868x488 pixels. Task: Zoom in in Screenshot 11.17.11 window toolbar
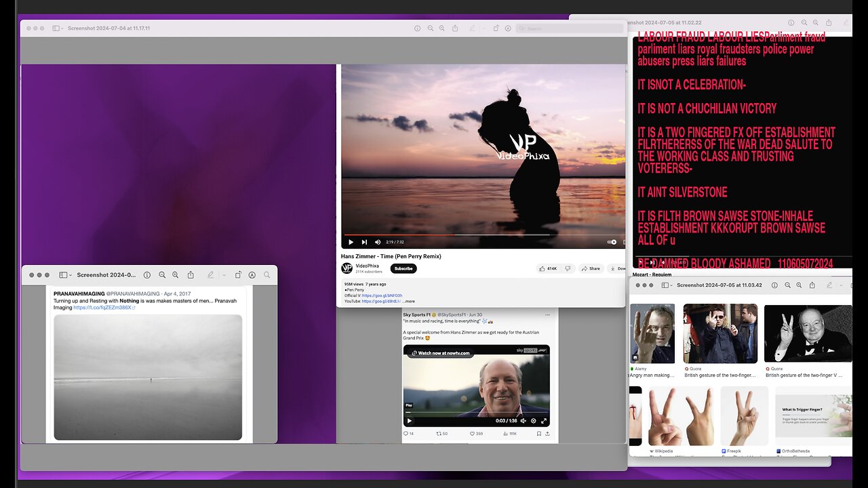442,28
